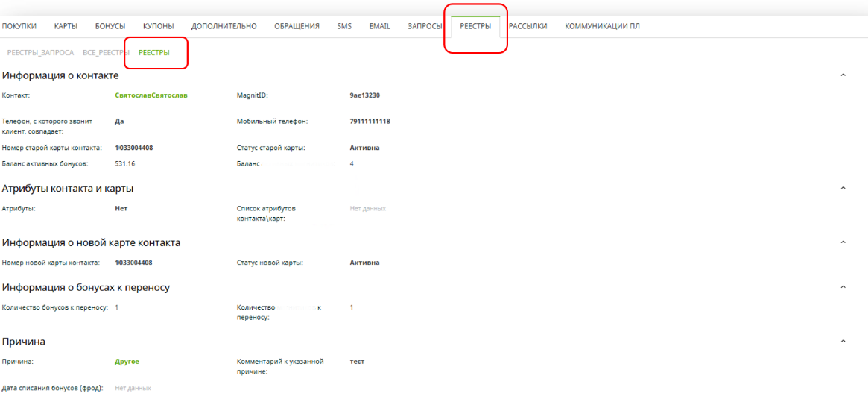
Task: Open the contact link СвятославСвятослав
Action: click(151, 95)
